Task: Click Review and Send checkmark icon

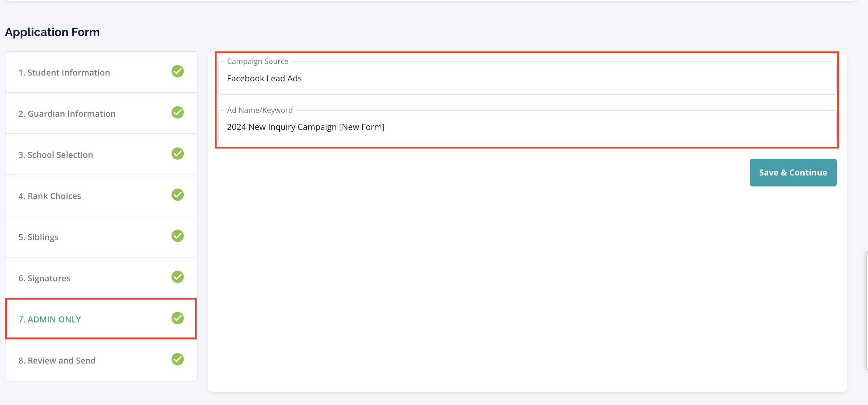Action: pyautogui.click(x=178, y=359)
